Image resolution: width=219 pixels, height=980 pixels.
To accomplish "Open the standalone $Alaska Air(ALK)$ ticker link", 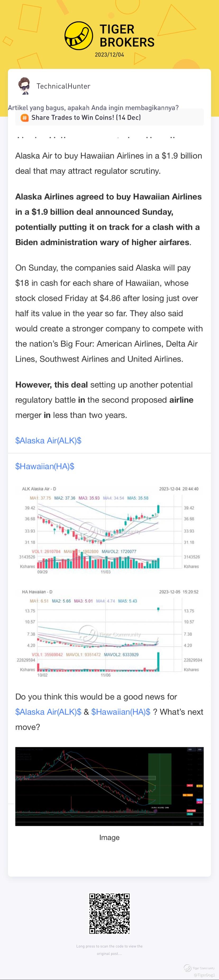I will tap(48, 440).
